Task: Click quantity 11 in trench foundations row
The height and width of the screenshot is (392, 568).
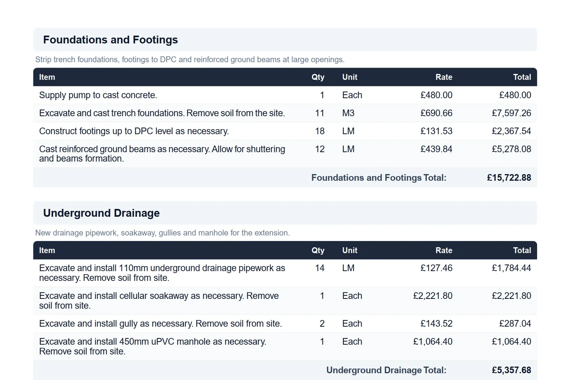Action: coord(320,113)
